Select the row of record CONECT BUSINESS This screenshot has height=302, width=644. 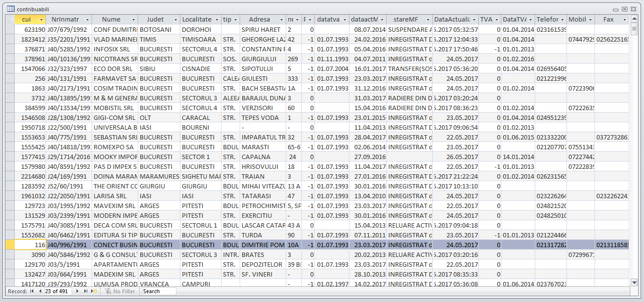pos(10,245)
